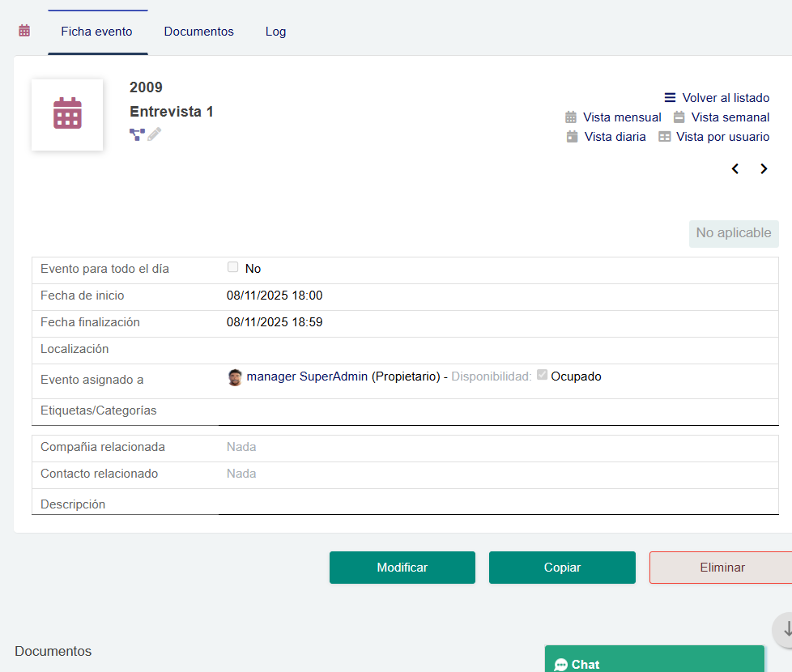Open the weekly view using Vista semanal icon
This screenshot has height=672, width=792.
pyautogui.click(x=680, y=117)
